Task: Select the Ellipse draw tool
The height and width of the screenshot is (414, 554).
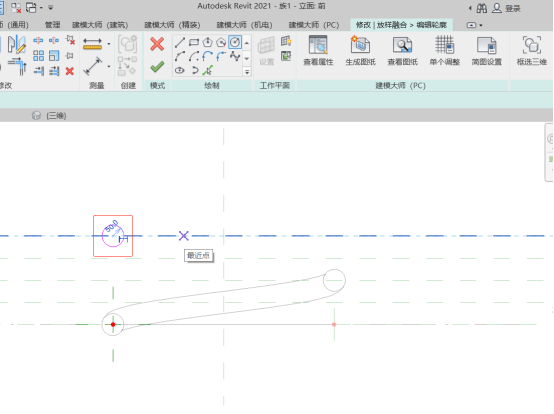Action: coord(179,70)
